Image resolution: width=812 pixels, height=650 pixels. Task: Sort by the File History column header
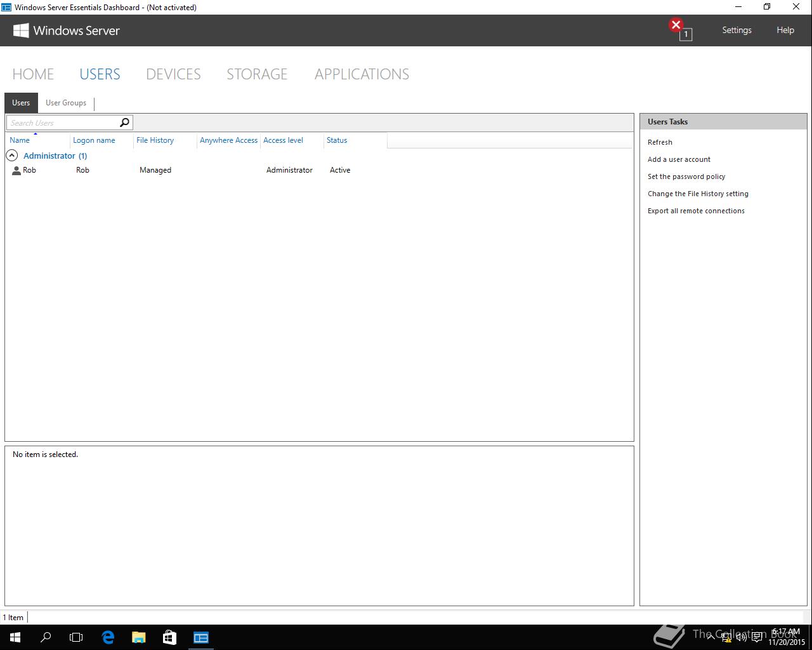click(x=165, y=140)
